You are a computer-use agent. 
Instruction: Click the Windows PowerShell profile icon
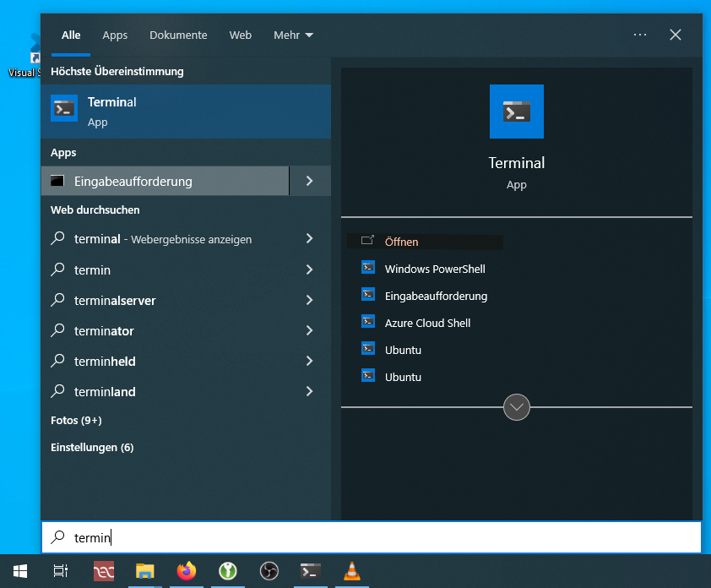point(367,268)
